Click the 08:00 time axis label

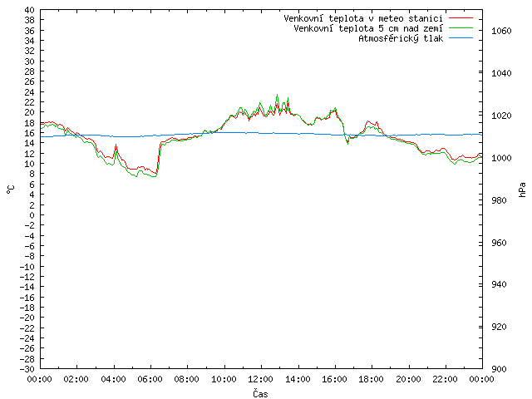[x=187, y=379]
